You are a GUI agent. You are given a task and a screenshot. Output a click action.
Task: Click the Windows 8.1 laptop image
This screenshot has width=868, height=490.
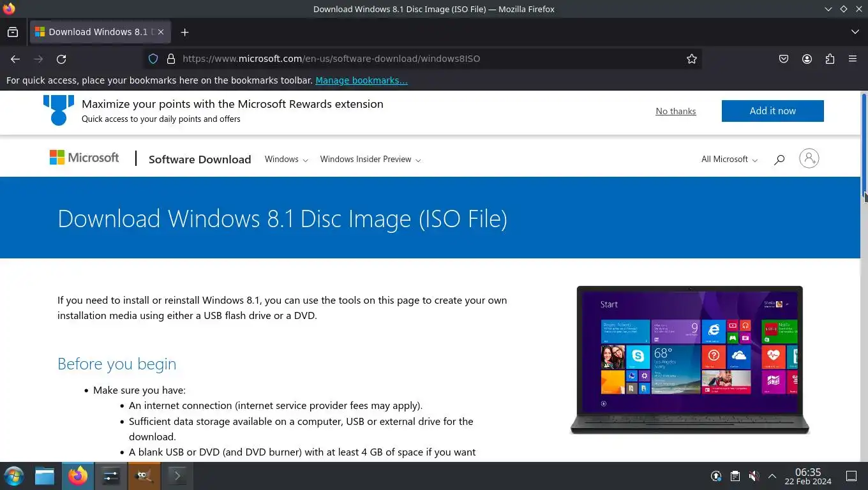click(x=689, y=360)
